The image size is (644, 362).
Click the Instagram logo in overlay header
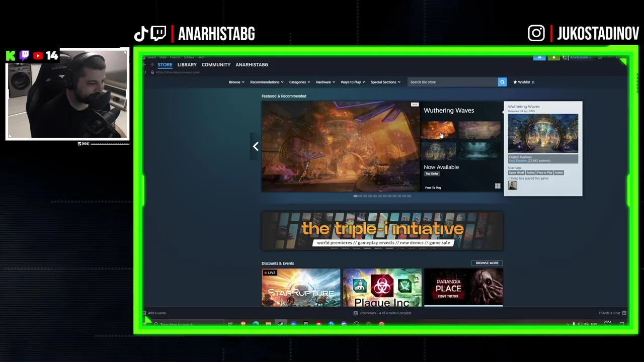point(536,33)
